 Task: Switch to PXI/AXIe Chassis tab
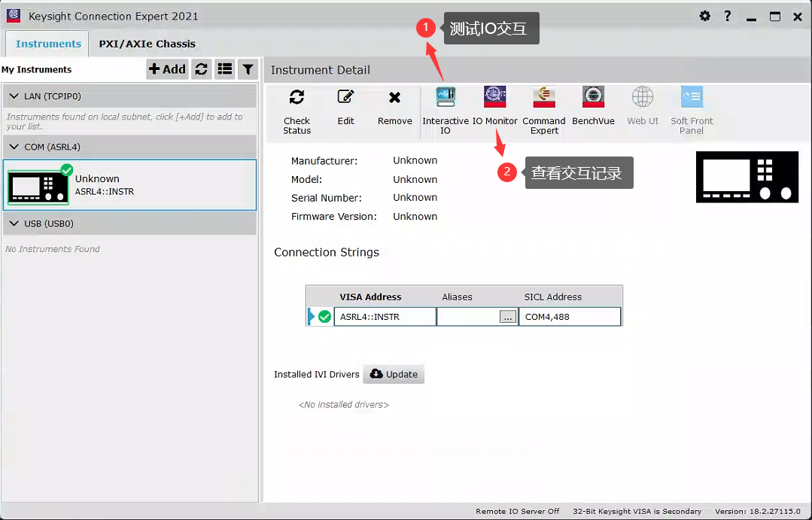coord(147,44)
